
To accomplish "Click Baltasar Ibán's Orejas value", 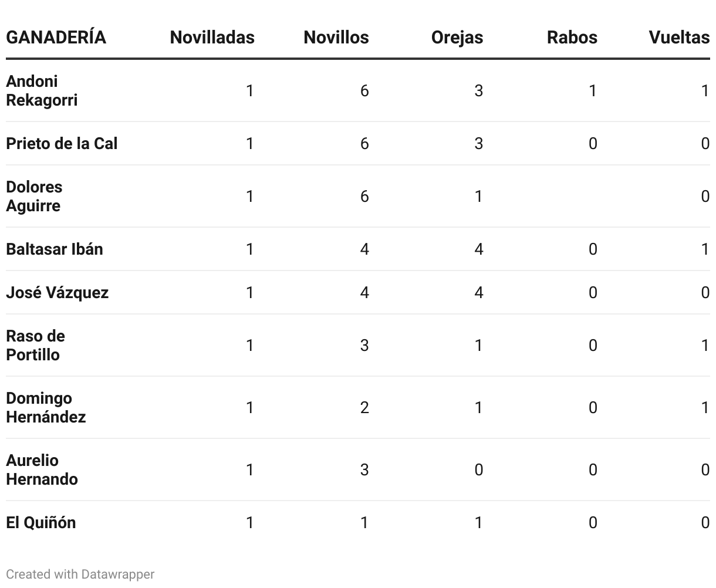I will (478, 249).
